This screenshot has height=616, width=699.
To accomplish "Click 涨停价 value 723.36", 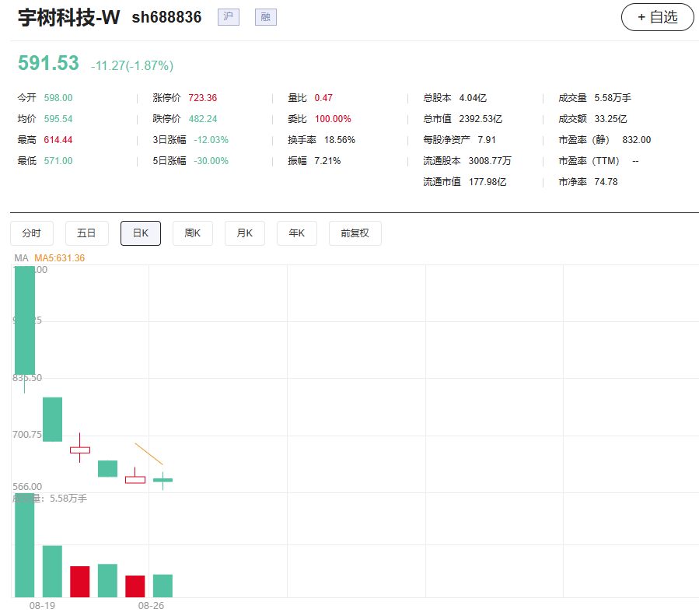I will [x=202, y=98].
